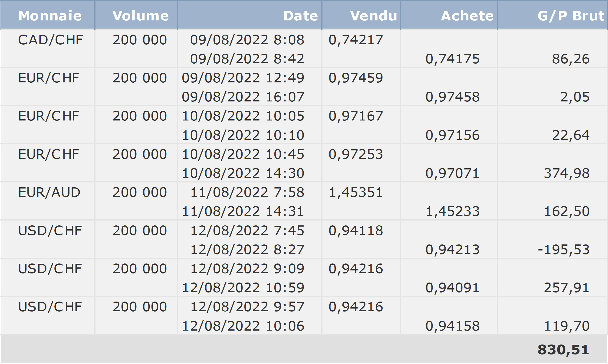608x364 pixels.
Task: Click the Volume column header
Action: (141, 16)
